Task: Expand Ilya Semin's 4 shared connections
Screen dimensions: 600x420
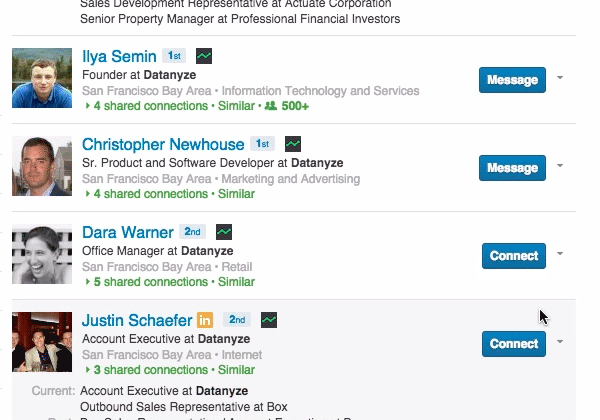Action: 147,106
